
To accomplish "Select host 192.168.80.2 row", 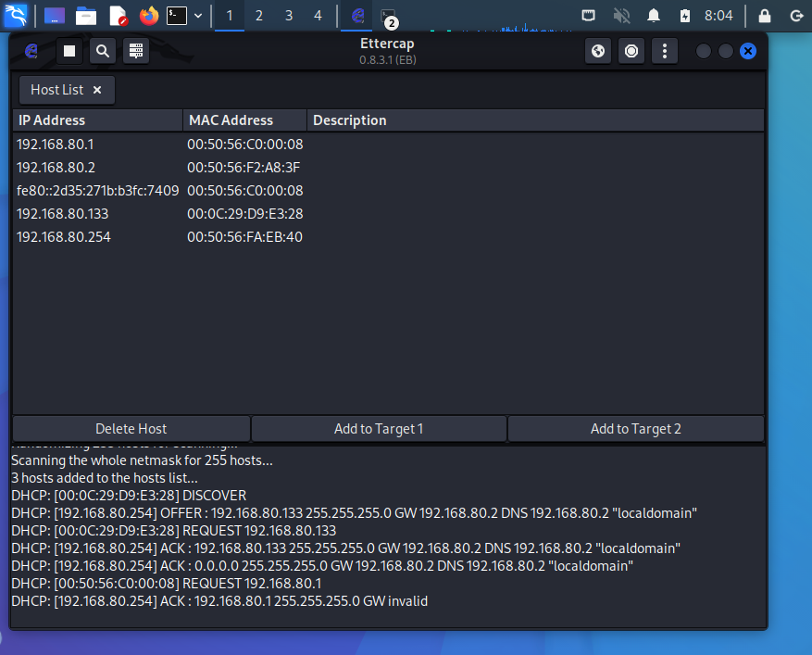I will (388, 168).
